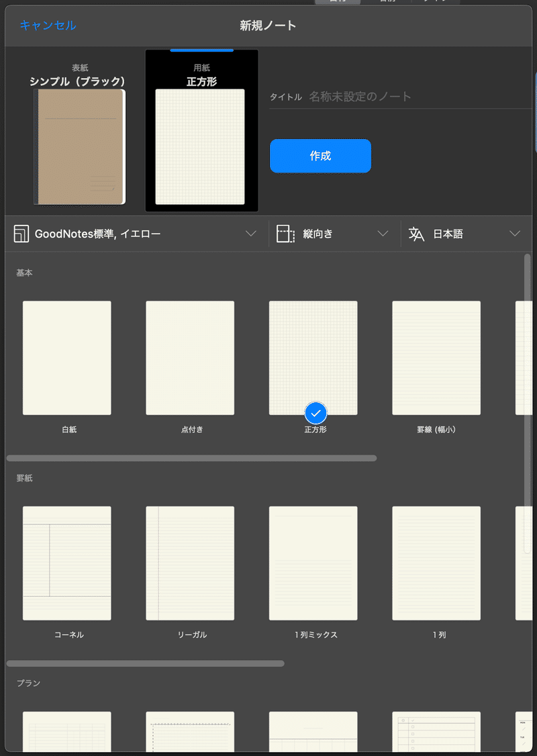Choose the 罫線 (幅小) template
The image size is (537, 756).
436,358
